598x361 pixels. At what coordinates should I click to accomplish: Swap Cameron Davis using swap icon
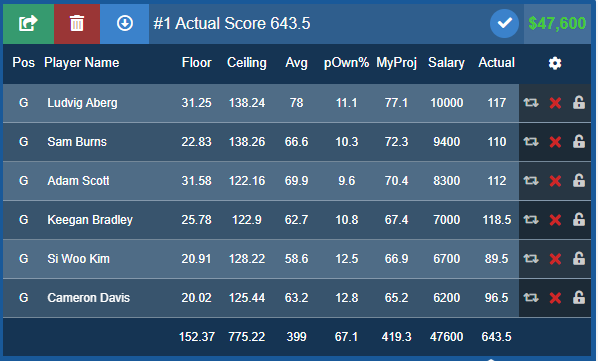tap(531, 298)
